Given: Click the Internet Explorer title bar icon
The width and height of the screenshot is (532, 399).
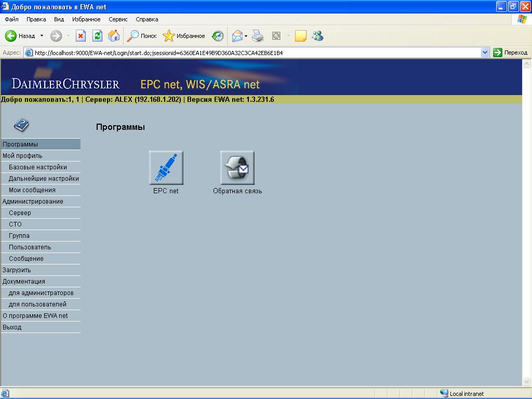Looking at the screenshot, I should (5, 6).
